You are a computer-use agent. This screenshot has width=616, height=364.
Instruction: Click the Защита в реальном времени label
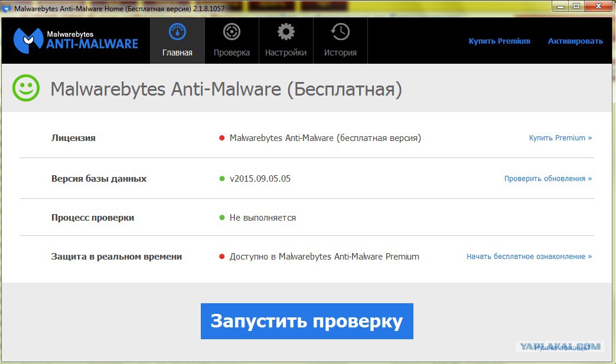click(117, 257)
